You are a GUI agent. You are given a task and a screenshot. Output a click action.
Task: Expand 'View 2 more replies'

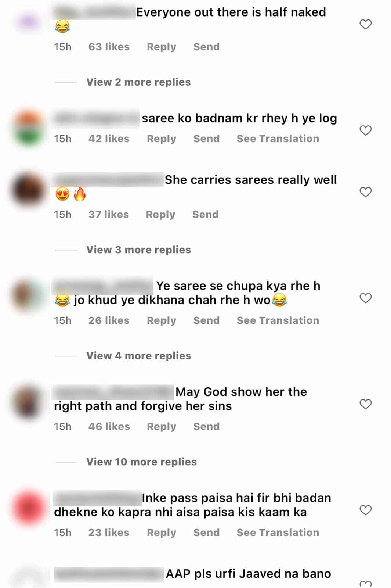(138, 82)
